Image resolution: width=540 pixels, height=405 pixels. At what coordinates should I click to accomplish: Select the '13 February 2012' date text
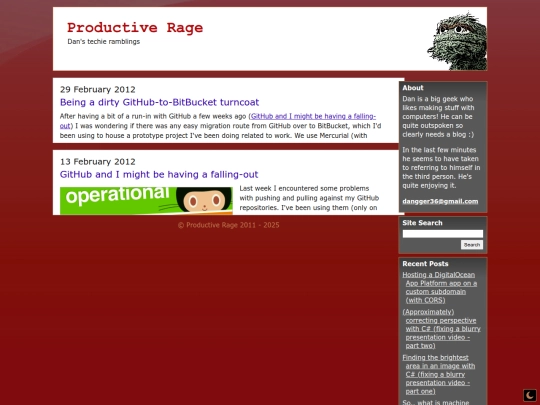[x=97, y=162]
